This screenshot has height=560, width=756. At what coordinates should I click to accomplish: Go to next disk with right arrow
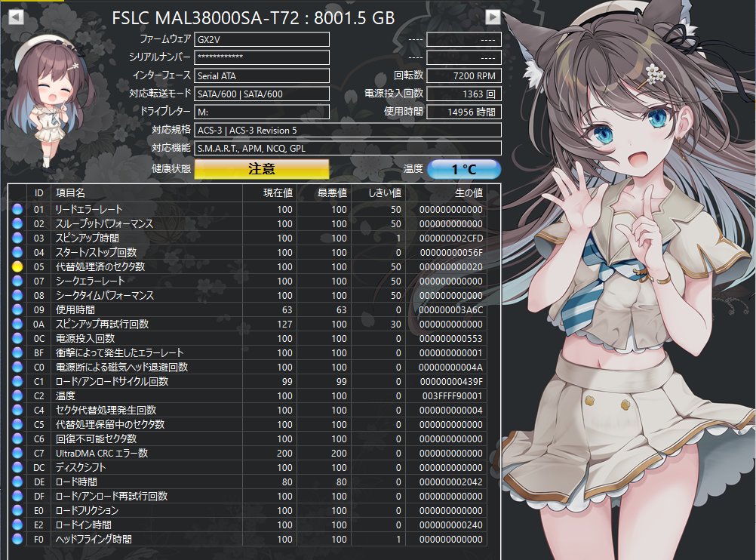[493, 17]
